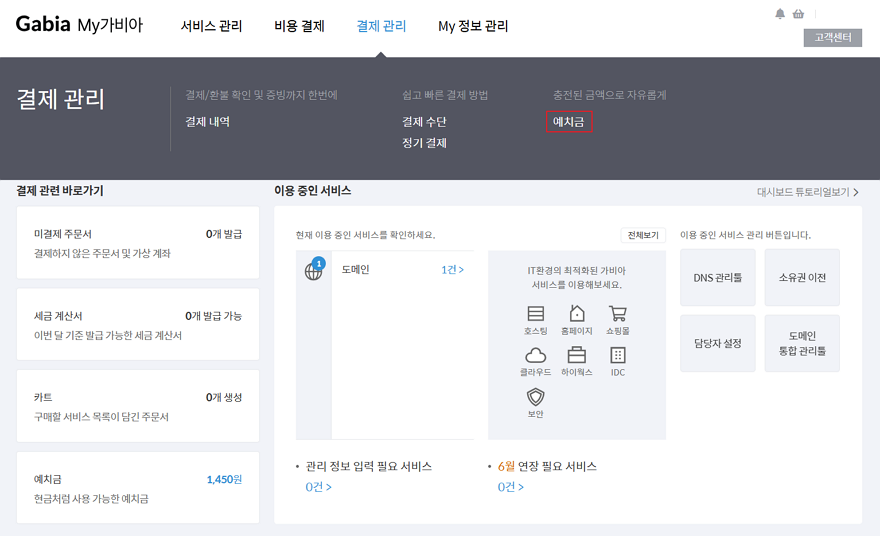Select the 쇼핑몰 shopping cart icon
This screenshot has width=880, height=536.
coord(617,313)
